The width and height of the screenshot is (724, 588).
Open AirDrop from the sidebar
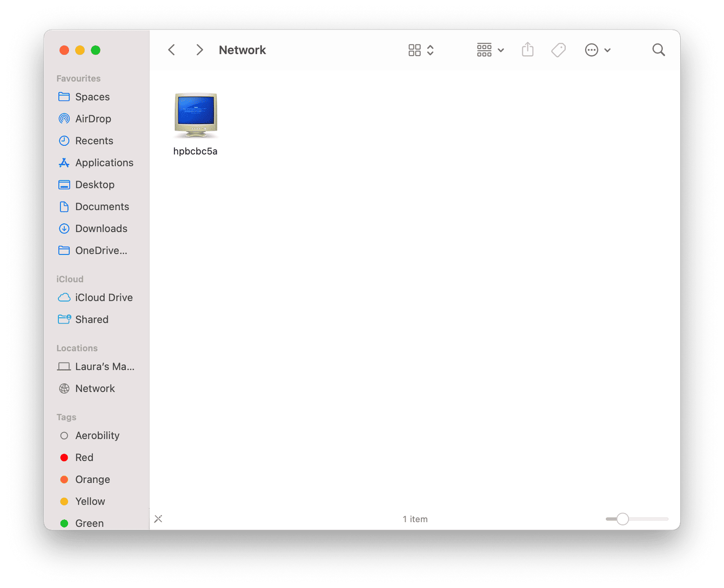[93, 119]
